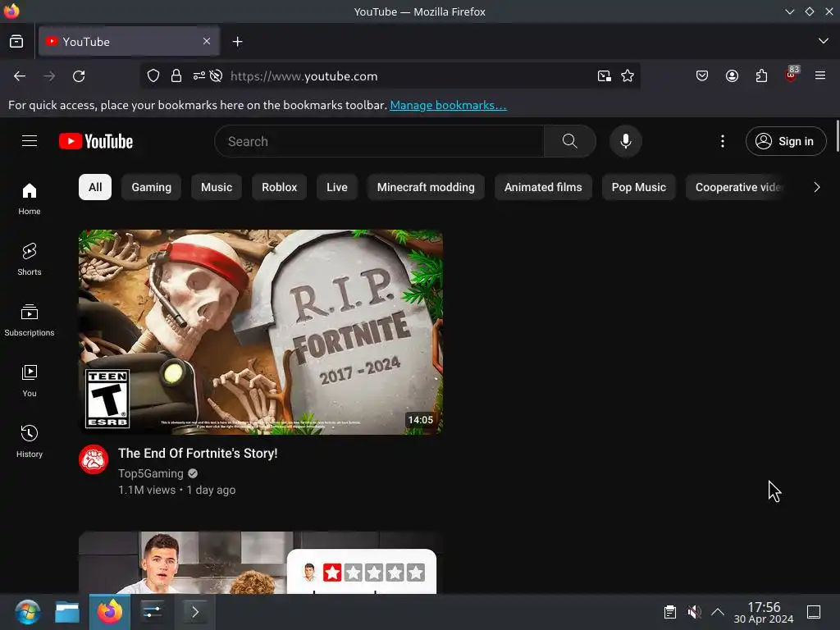The width and height of the screenshot is (840, 630).
Task: Toggle the muted volume tray icon
Action: click(x=694, y=612)
